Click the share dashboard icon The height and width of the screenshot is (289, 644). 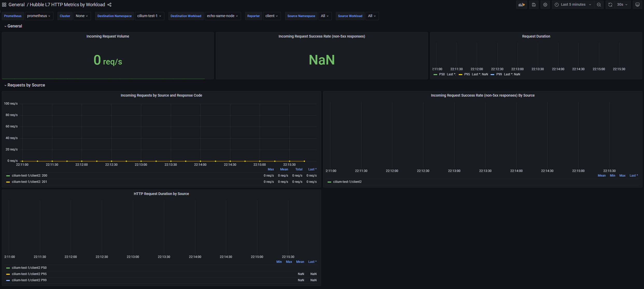coord(109,5)
